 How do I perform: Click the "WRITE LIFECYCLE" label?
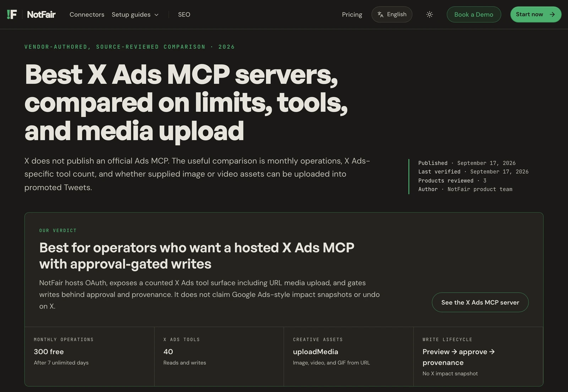tap(447, 339)
